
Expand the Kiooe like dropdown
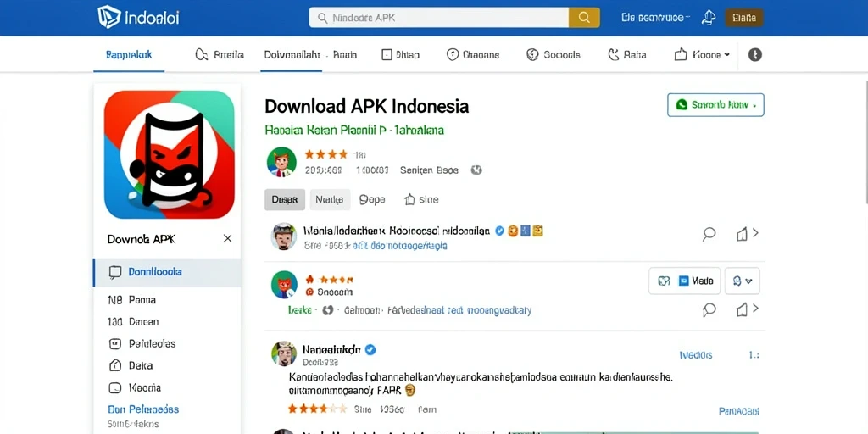[x=702, y=55]
